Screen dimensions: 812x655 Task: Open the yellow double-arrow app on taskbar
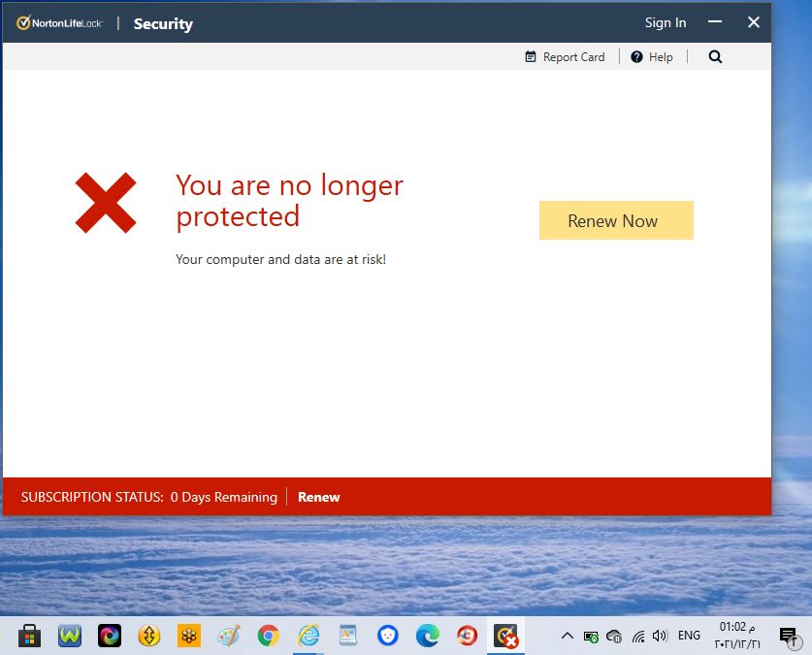(x=149, y=636)
